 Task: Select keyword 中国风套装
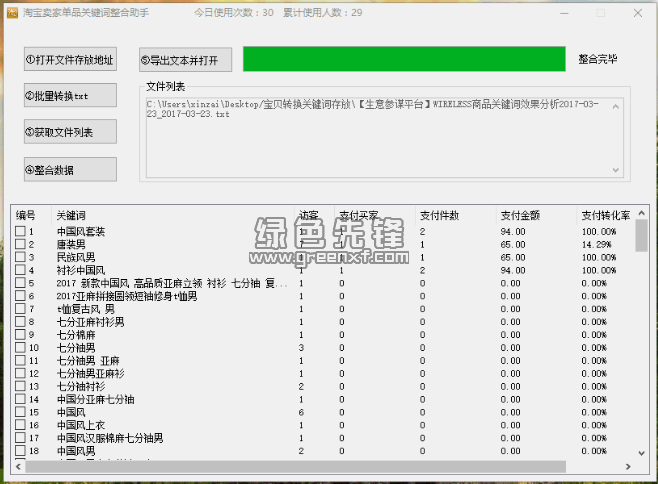click(81, 231)
